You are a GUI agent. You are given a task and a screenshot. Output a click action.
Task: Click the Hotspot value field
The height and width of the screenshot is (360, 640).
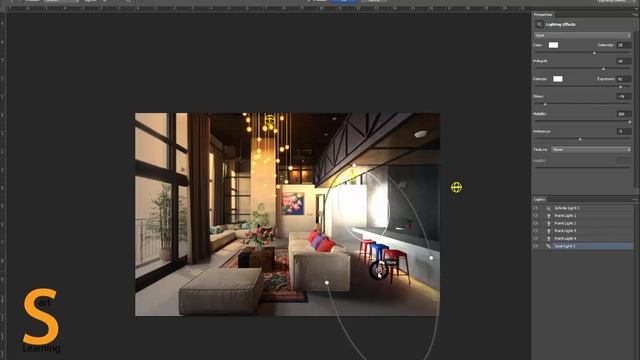click(x=623, y=61)
